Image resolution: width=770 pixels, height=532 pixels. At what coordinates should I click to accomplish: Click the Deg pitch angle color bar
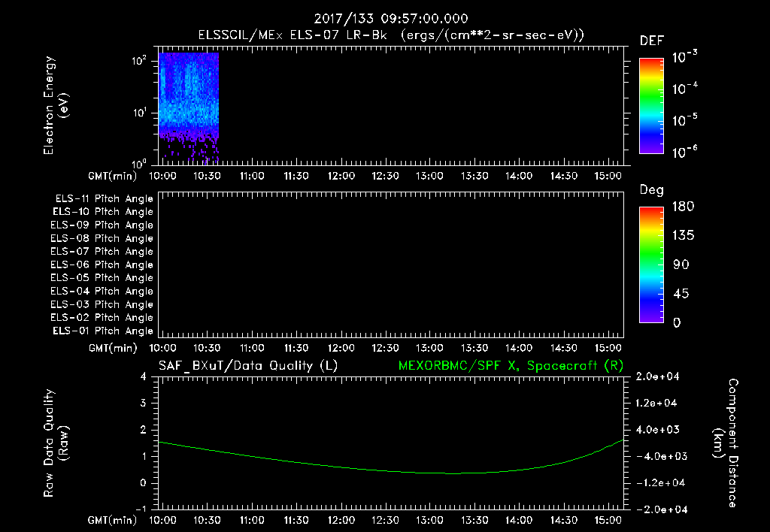pos(651,265)
